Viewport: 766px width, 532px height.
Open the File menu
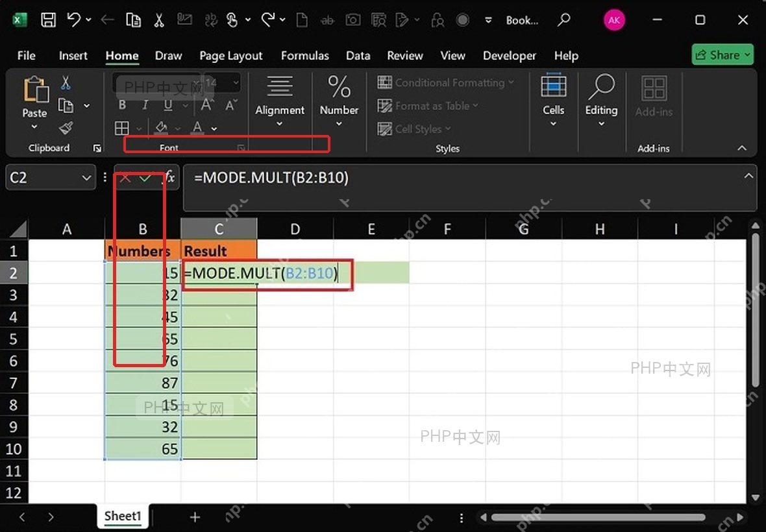[27, 56]
